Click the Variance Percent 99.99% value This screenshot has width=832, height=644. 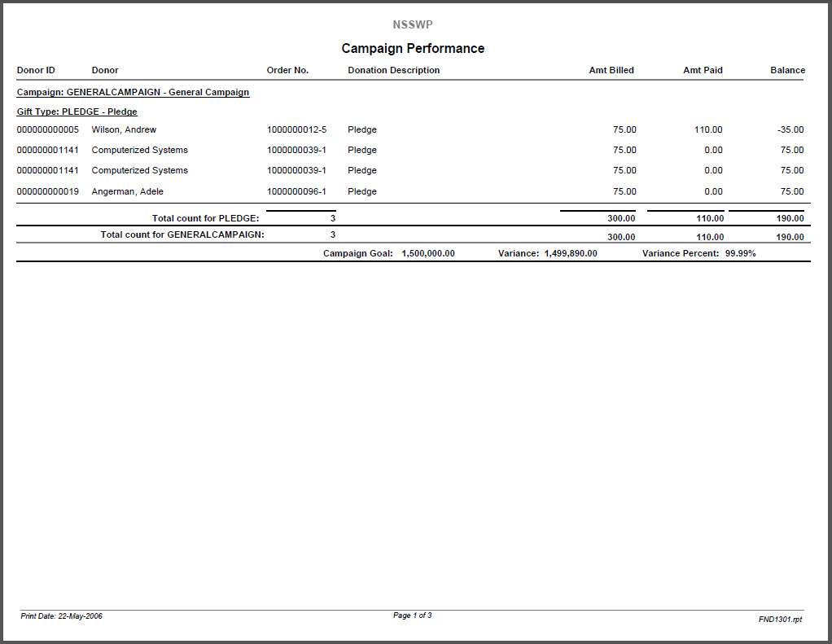click(x=740, y=253)
